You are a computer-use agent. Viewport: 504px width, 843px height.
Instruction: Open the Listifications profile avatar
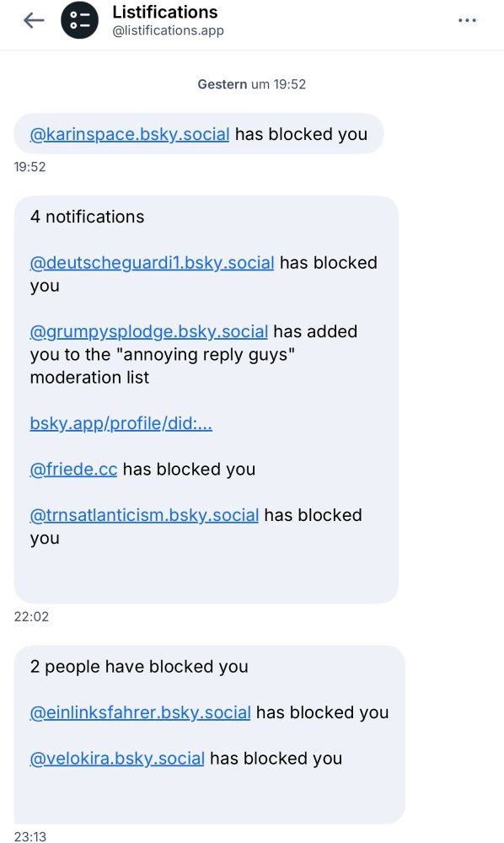click(80, 20)
